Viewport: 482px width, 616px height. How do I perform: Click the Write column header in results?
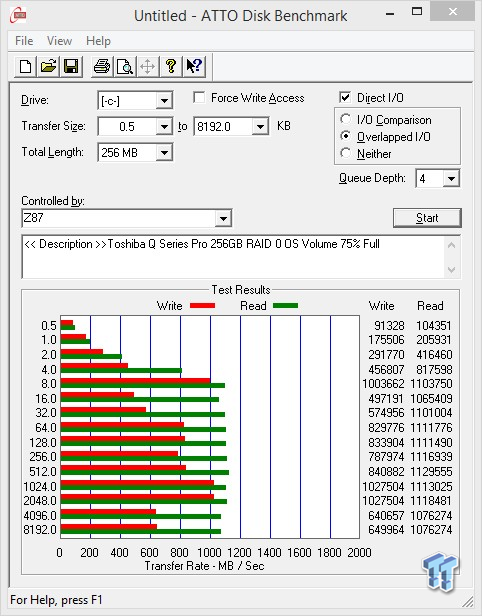tap(381, 306)
